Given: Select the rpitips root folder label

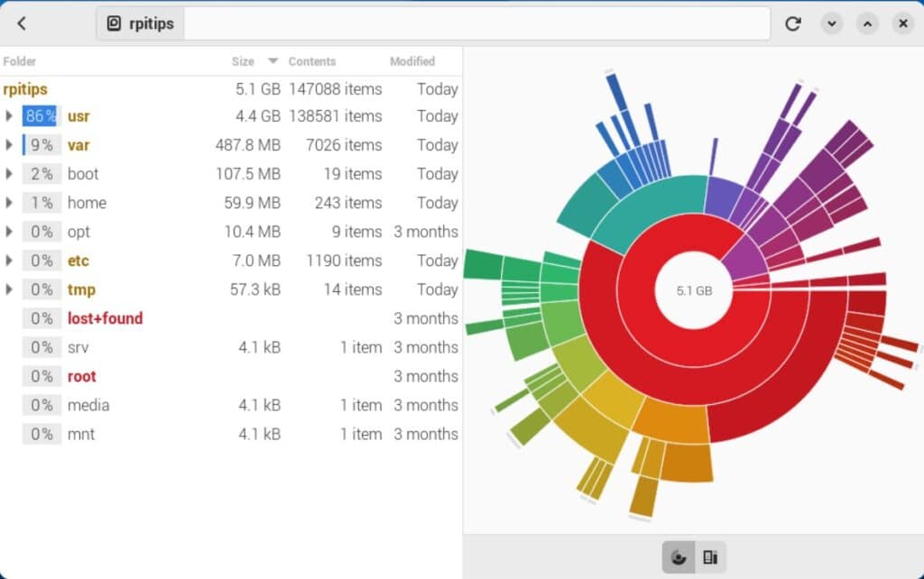Looking at the screenshot, I should coord(25,89).
